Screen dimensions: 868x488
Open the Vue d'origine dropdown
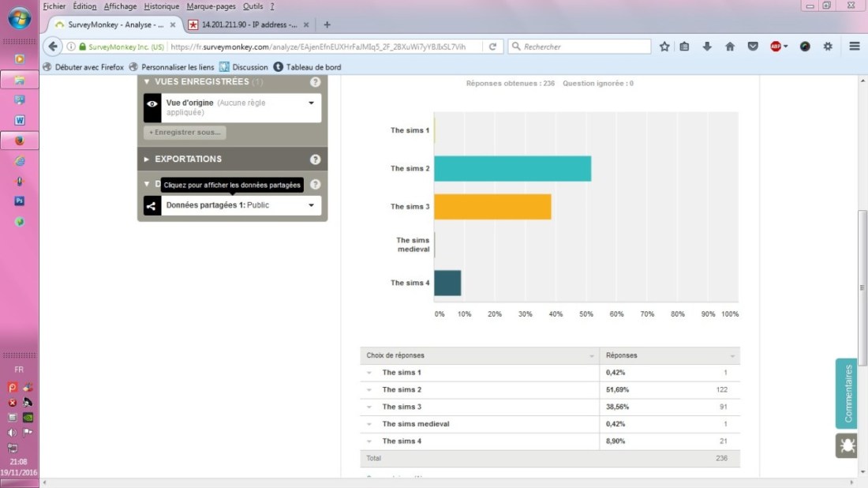point(311,103)
